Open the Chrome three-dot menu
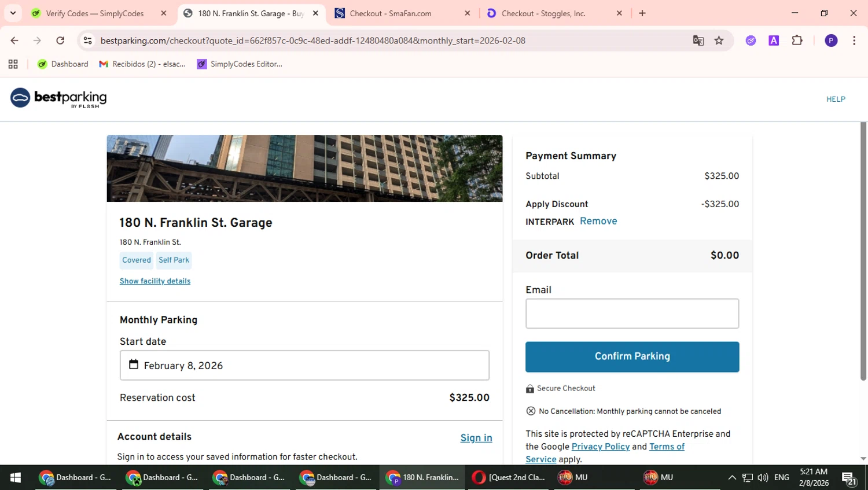868x490 pixels. tap(854, 40)
